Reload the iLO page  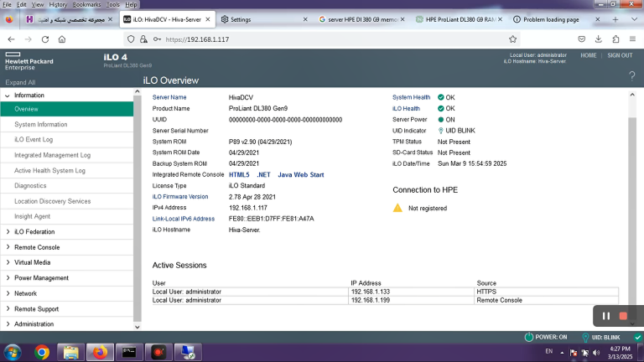(45, 39)
